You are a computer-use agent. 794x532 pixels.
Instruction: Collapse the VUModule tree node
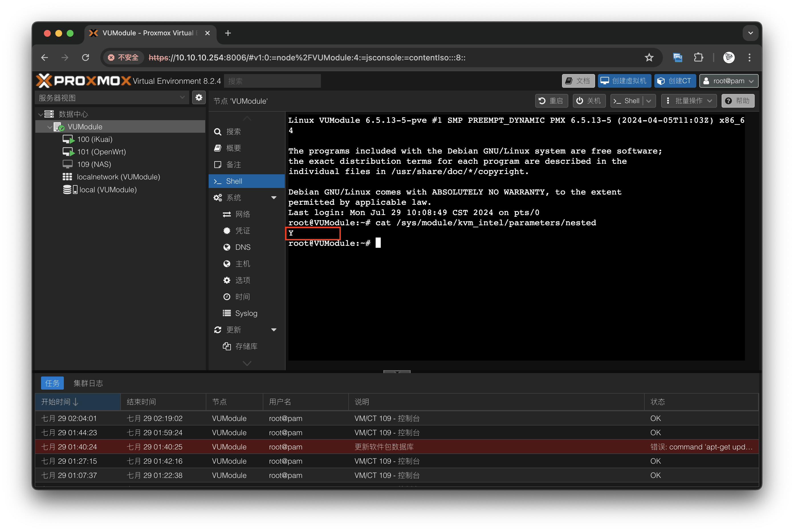pyautogui.click(x=50, y=127)
